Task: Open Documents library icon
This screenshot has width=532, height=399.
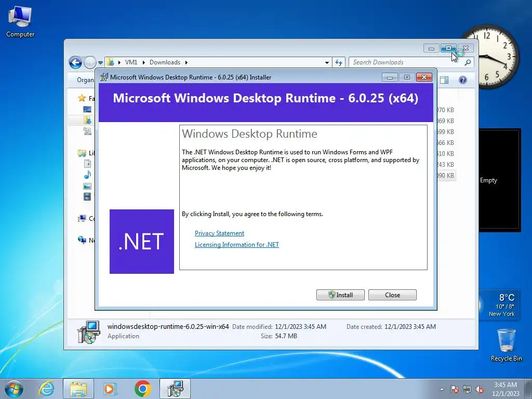Action: (87, 164)
